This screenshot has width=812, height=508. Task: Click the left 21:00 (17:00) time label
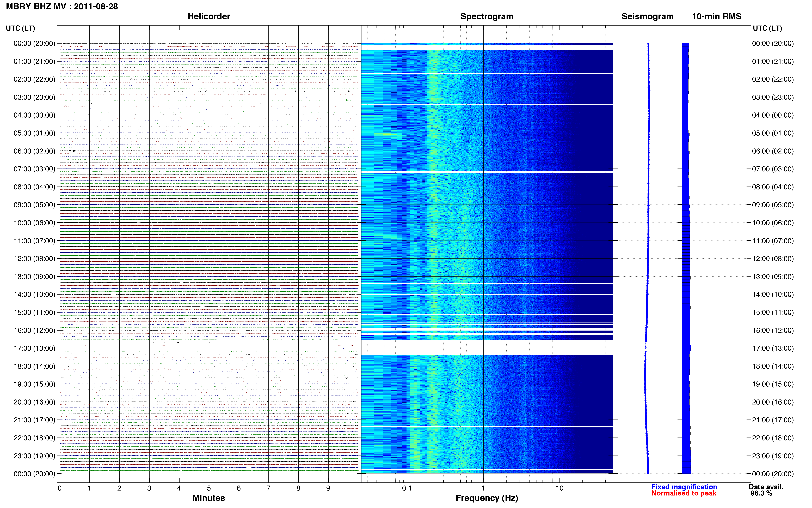point(34,420)
